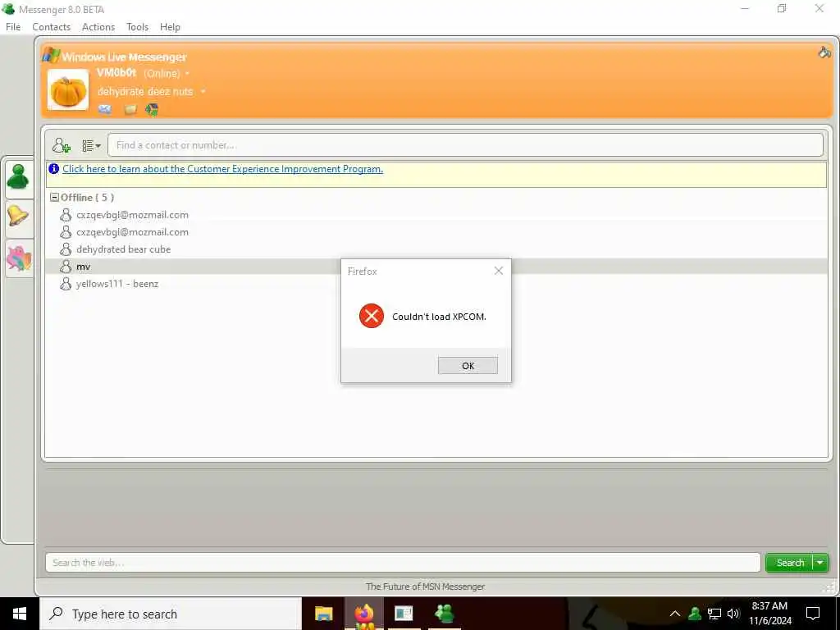
Task: Click the status icon next to dehydrated bear cube
Action: click(66, 249)
